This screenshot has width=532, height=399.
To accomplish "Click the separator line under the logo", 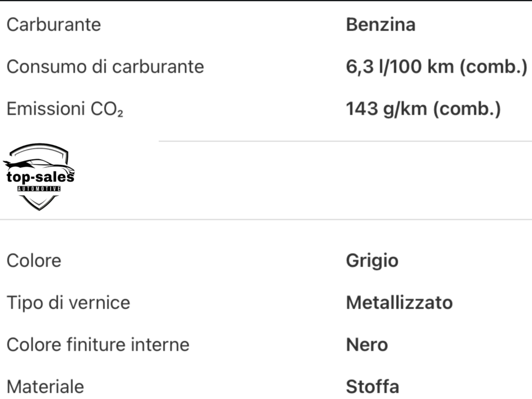I will (x=266, y=220).
